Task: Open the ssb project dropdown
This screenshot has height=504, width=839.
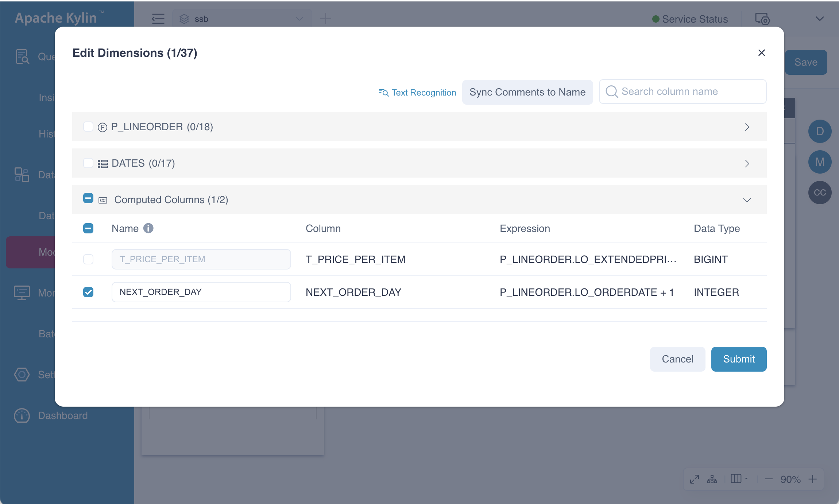Action: [x=242, y=19]
